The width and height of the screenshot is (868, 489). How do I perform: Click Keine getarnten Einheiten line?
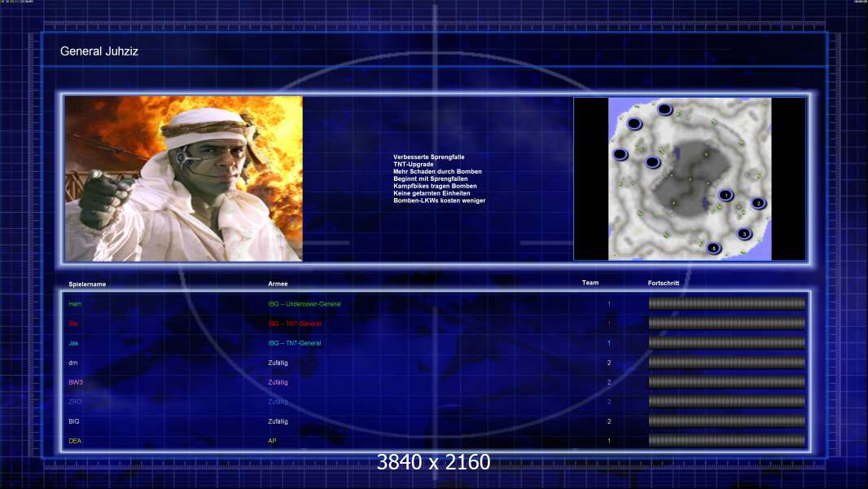432,193
